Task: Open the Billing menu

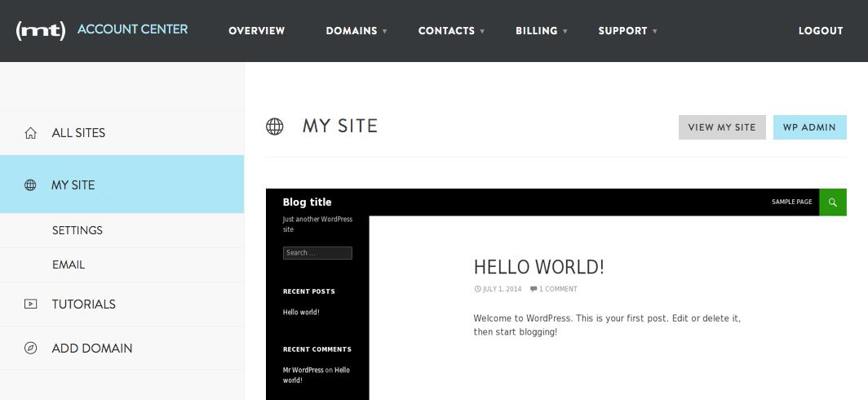Action: 537,31
